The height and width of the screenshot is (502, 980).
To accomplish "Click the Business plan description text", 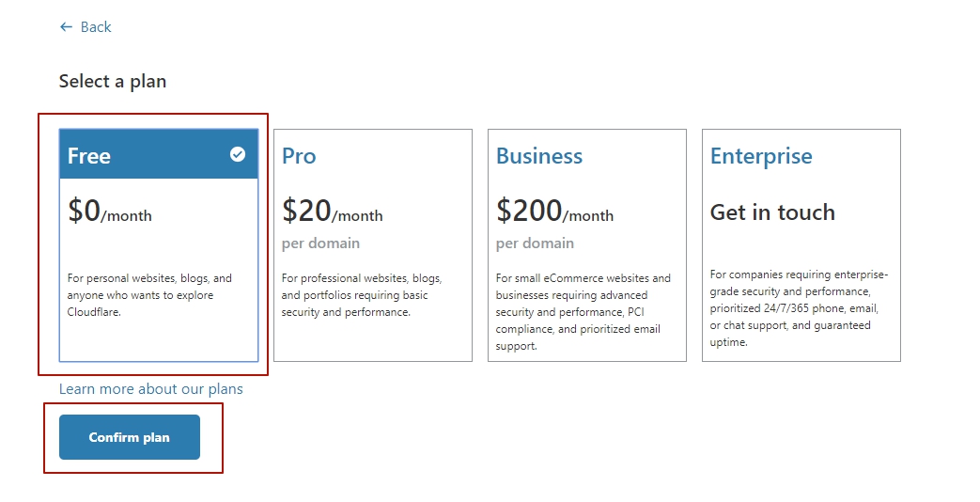I will tap(583, 312).
